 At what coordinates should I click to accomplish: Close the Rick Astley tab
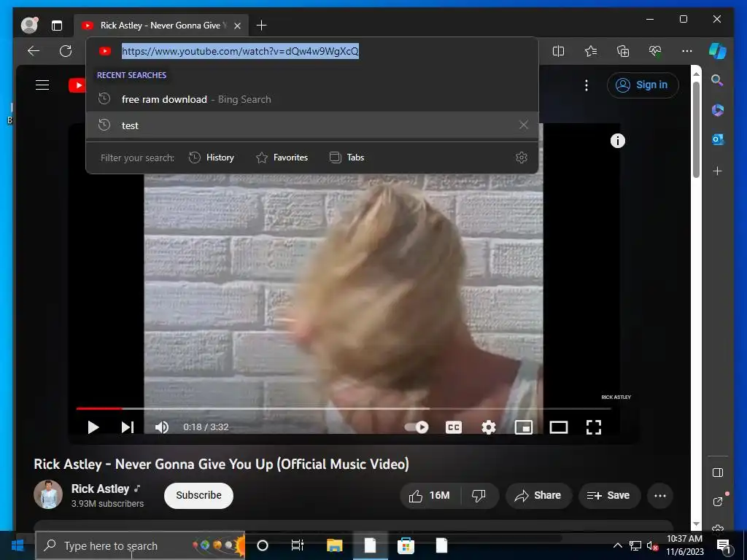(237, 26)
